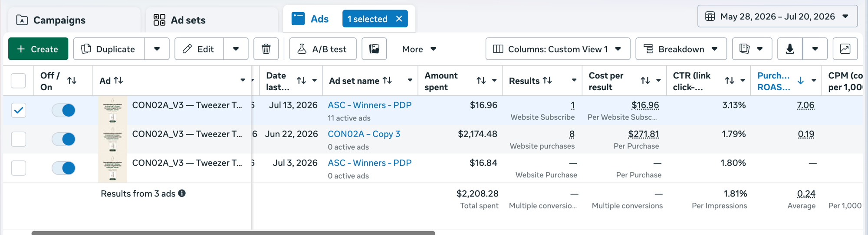
Task: Click the download export arrow icon
Action: [790, 49]
